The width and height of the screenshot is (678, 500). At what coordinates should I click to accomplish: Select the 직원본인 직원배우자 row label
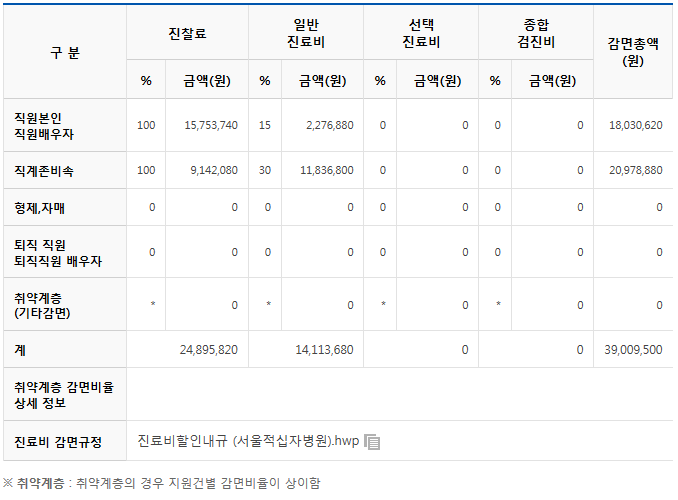coord(44,126)
